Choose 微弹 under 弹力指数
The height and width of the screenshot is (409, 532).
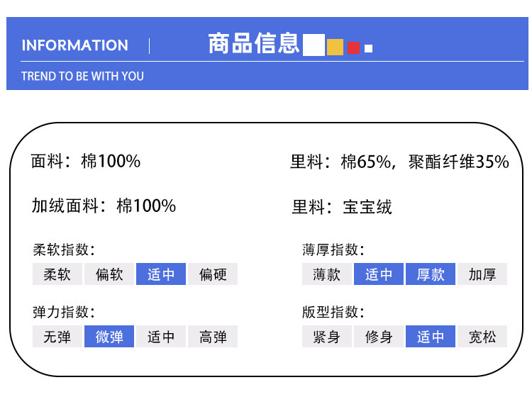(109, 337)
